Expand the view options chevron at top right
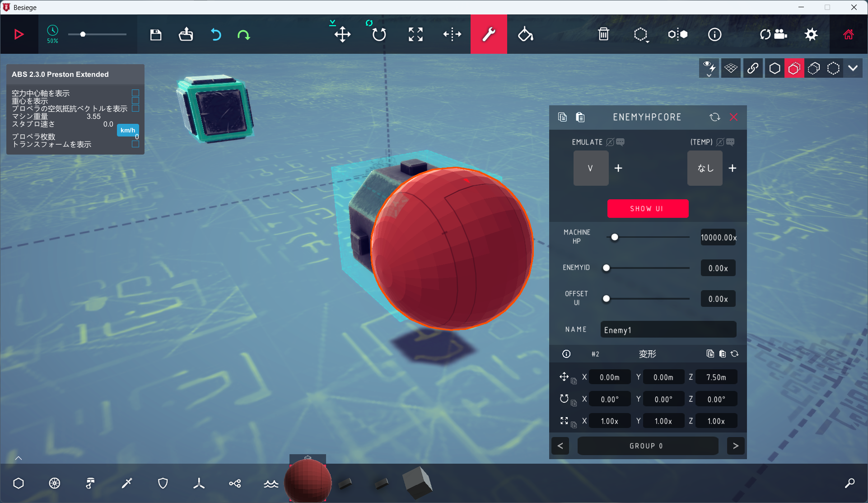Screen dimensions: 868x503 coord(853,68)
